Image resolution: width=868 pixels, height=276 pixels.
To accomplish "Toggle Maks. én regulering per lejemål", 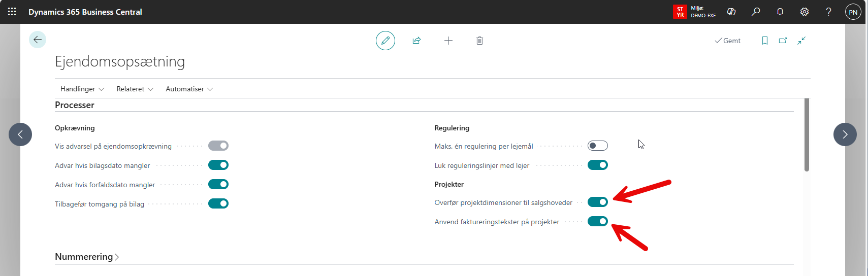I will (x=598, y=146).
